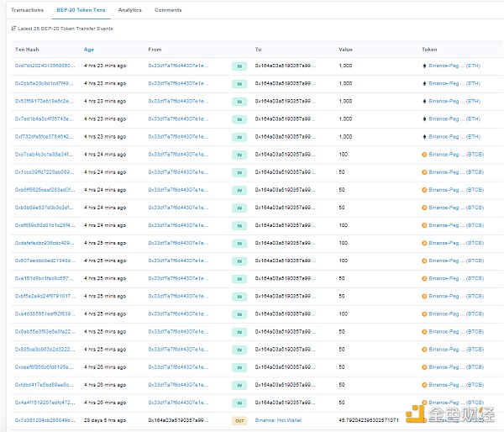
Task: Open the first row's From address 0x33df7a7f6d...
Action: (x=177, y=66)
